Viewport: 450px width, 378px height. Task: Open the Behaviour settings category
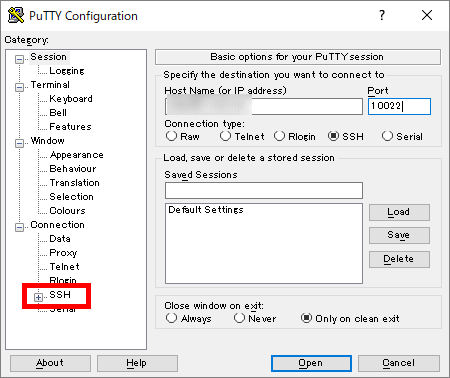click(73, 169)
